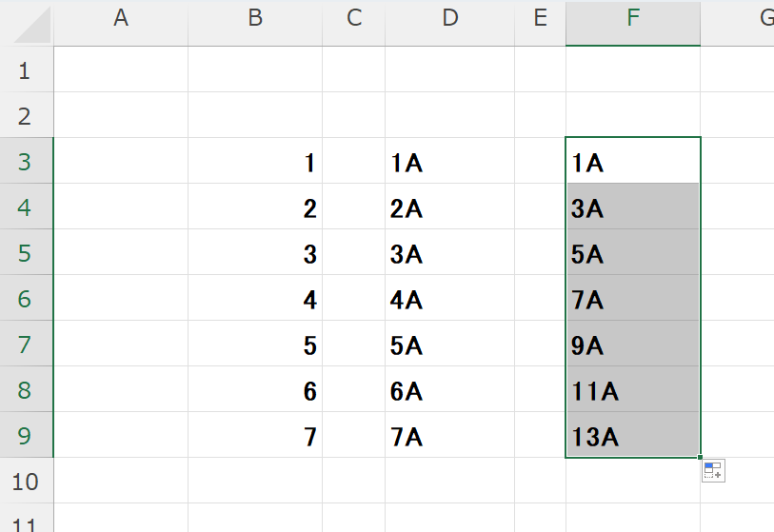Select column B header
Screen dimensions: 774x532
point(255,19)
